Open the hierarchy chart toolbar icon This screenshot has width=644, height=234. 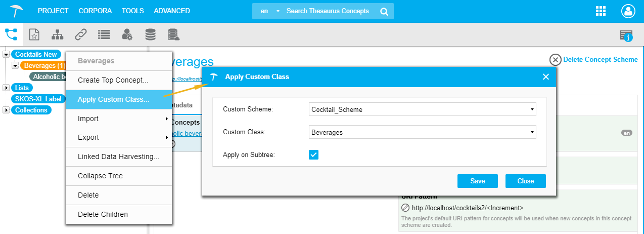[x=58, y=34]
